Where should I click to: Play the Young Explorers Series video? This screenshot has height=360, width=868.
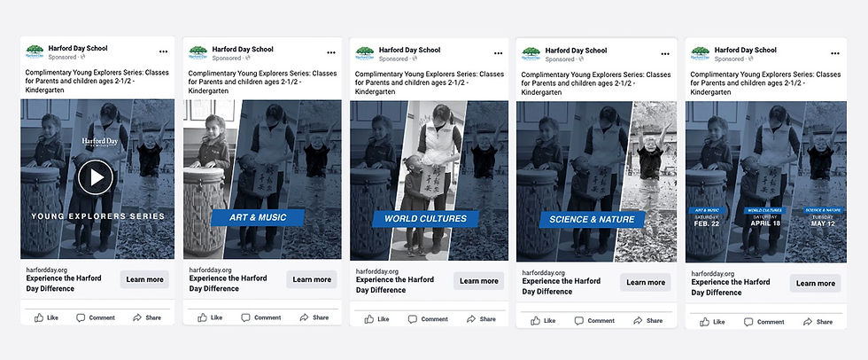click(96, 177)
